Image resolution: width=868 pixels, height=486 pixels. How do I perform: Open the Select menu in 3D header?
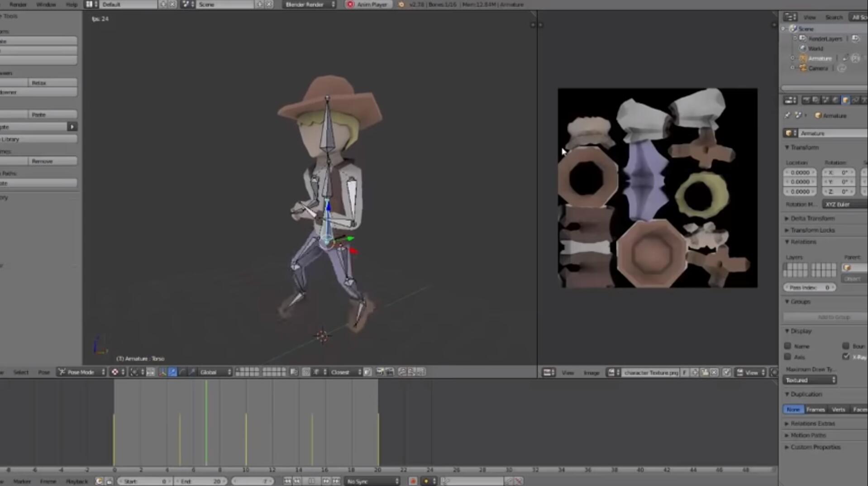pyautogui.click(x=21, y=372)
